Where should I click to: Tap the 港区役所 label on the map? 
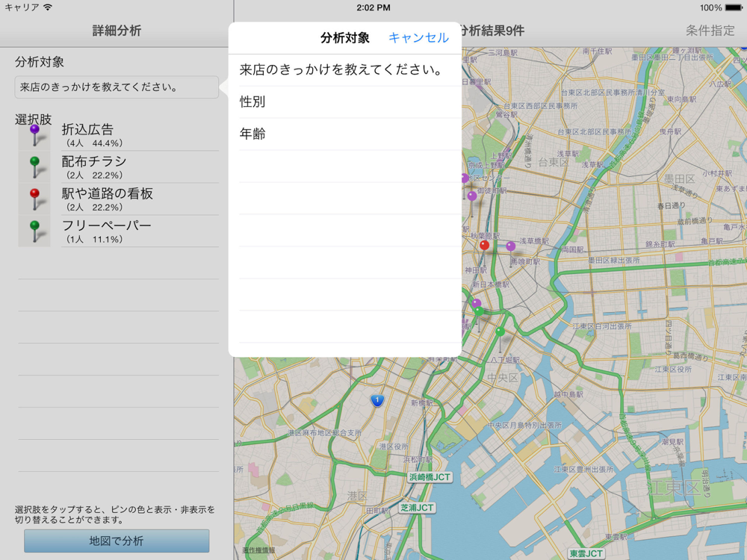(x=394, y=447)
